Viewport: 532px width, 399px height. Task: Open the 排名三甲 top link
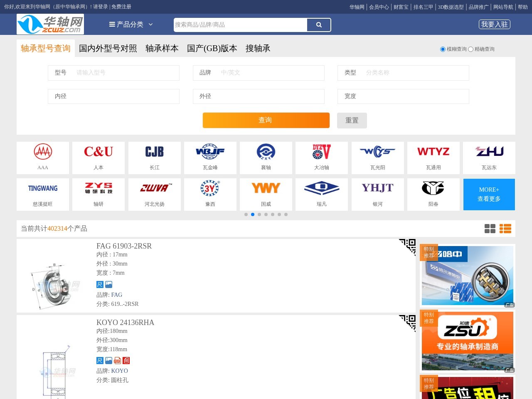point(423,7)
